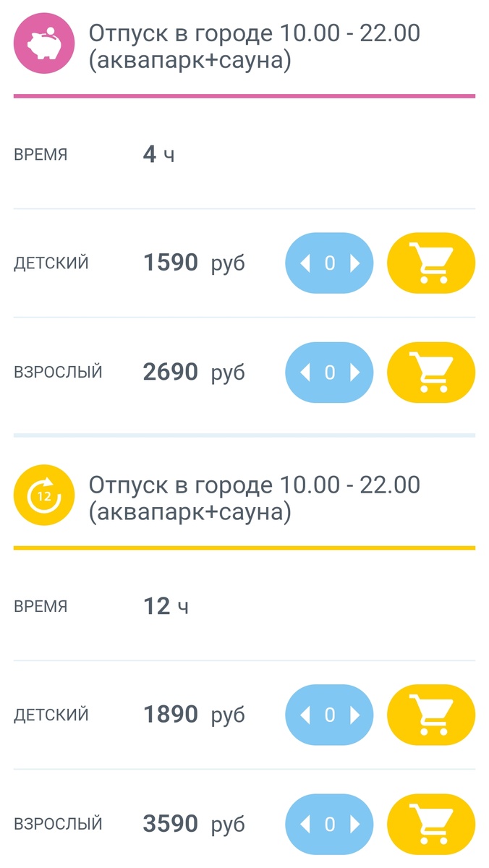Increase ДЕТСКИЙ quantity for 4-hour pass

[x=356, y=263]
